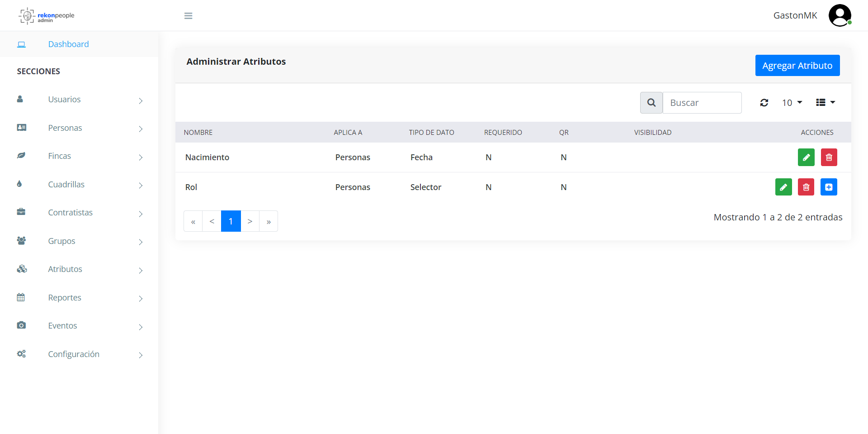
Task: Open the Grupos menu item
Action: pyautogui.click(x=79, y=241)
